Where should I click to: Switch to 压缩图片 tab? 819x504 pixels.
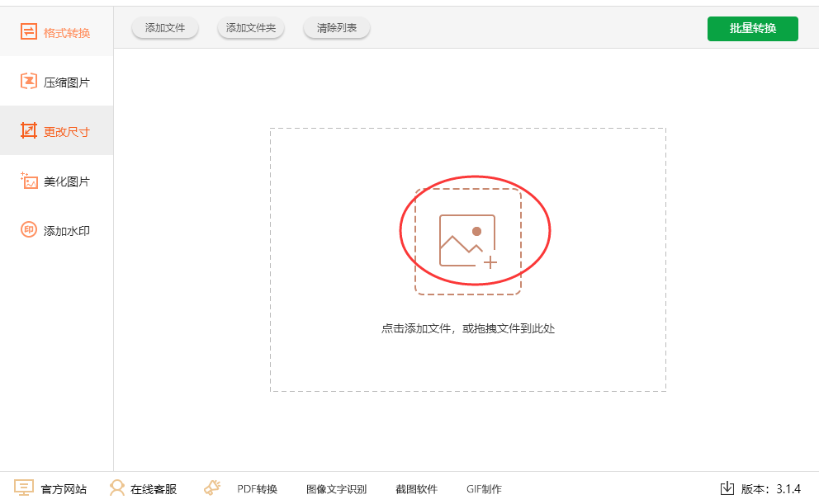(56, 82)
